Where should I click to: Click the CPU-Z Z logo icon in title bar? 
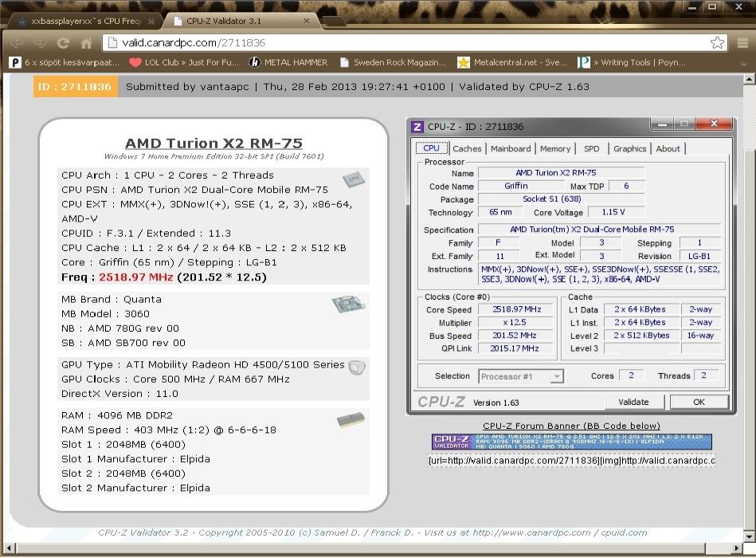coord(417,127)
